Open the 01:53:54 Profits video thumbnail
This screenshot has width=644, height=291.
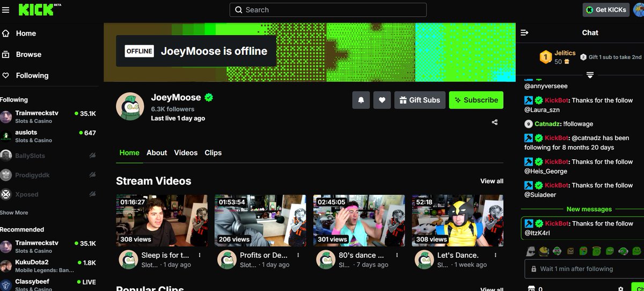pos(260,221)
